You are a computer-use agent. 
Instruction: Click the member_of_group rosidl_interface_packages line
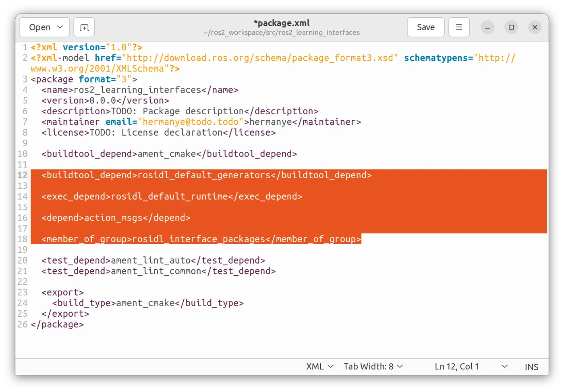coord(201,239)
